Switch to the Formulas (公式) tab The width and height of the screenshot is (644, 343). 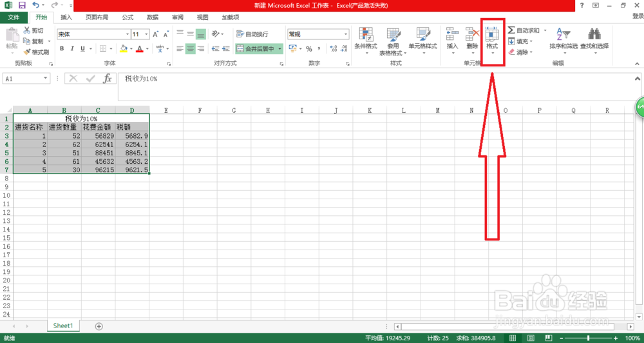tap(128, 17)
